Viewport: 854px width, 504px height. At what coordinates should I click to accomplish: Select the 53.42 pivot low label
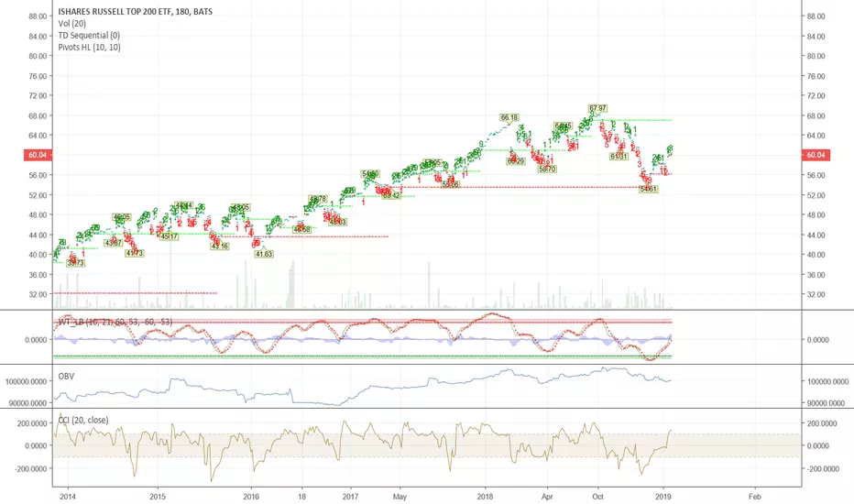point(391,195)
